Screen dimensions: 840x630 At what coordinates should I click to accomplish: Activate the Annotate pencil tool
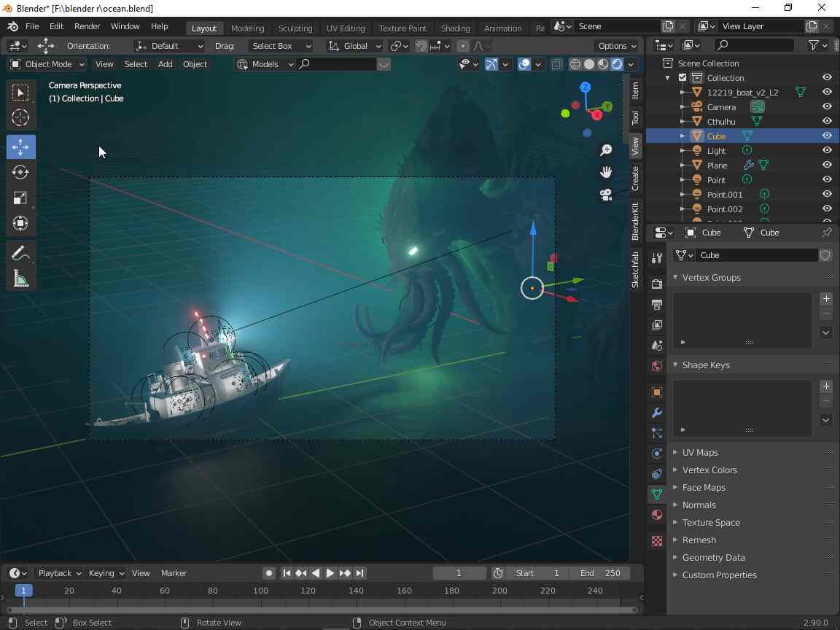20,253
